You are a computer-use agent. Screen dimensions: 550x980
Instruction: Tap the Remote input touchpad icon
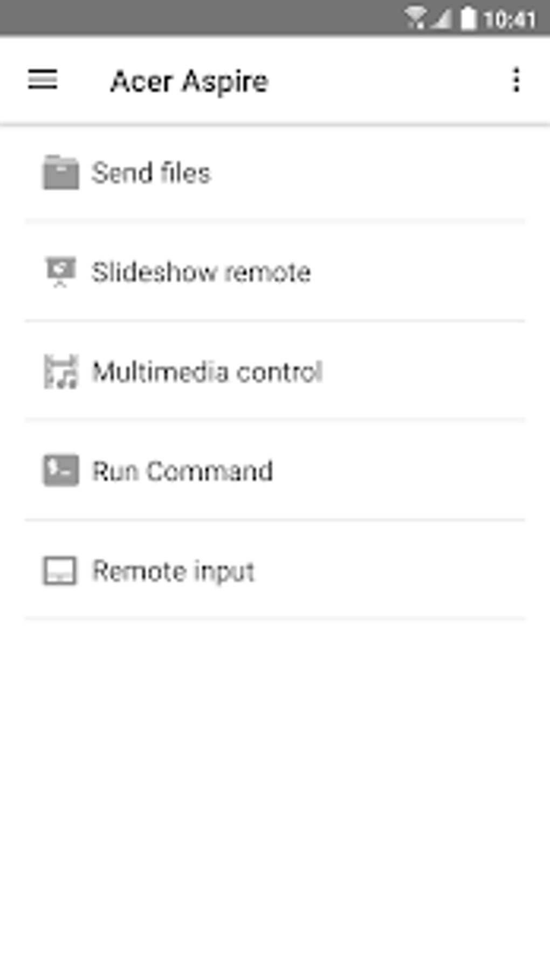(x=60, y=571)
